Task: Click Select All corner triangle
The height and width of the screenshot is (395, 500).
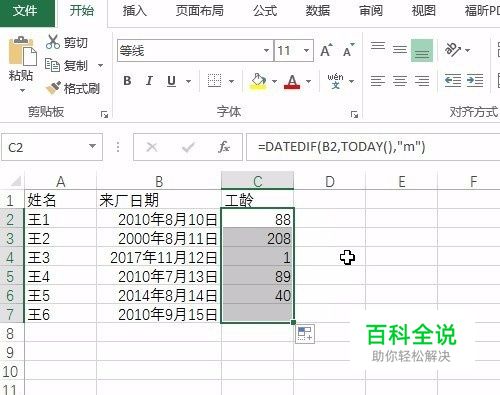Action: click(x=16, y=181)
